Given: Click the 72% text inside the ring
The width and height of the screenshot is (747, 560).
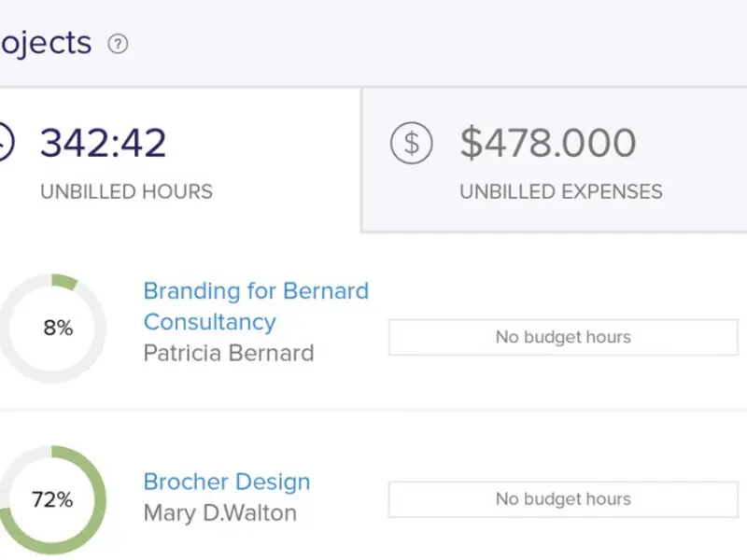Looking at the screenshot, I should (52, 499).
